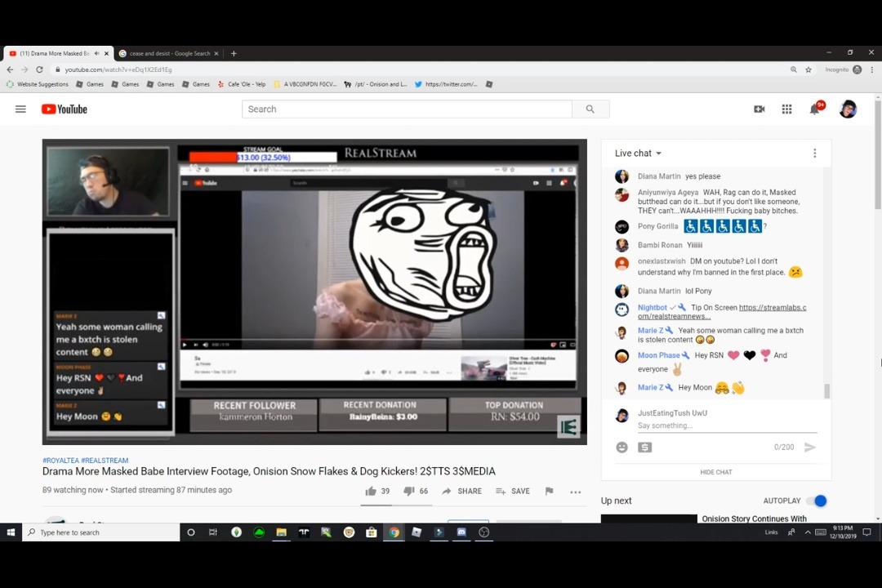Open the twitter.com bookmark
This screenshot has width=882, height=588.
pyautogui.click(x=446, y=84)
